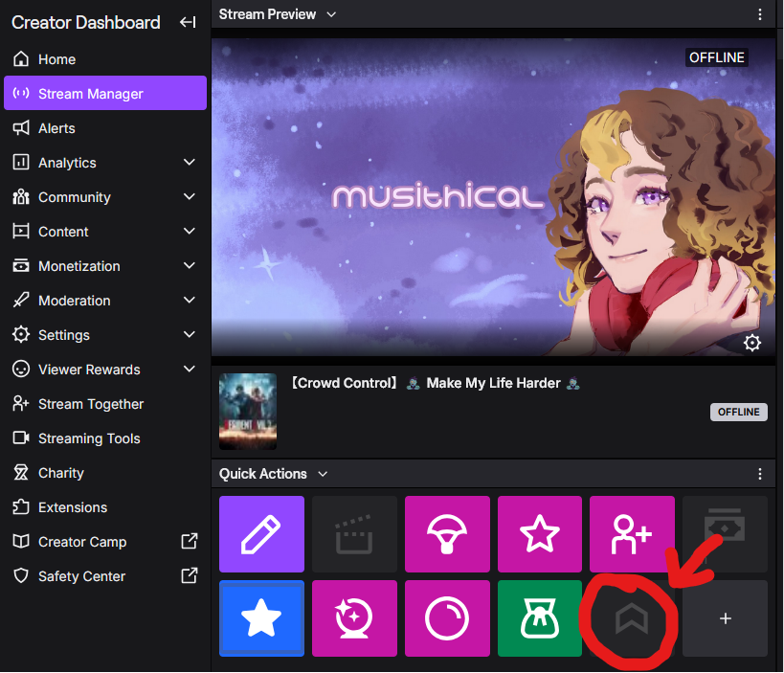Viewport: 784px width, 673px height.
Task: Collapse the Creator Dashboard sidebar arrow
Action: click(188, 22)
